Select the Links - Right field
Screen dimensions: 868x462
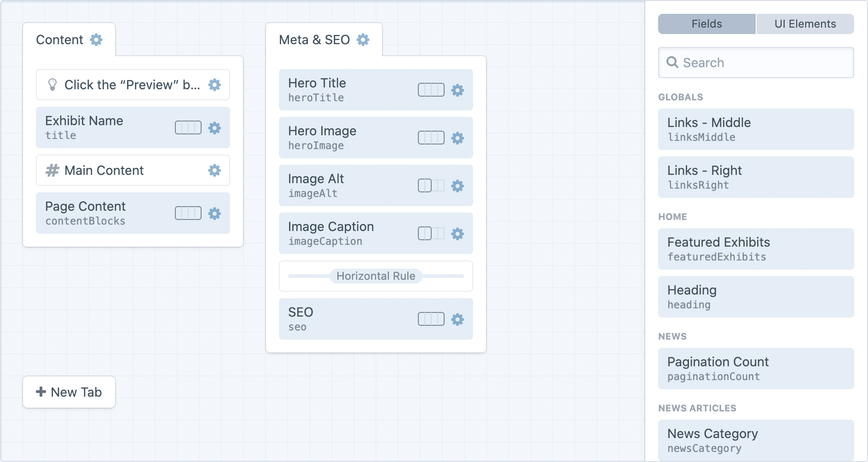pos(756,177)
